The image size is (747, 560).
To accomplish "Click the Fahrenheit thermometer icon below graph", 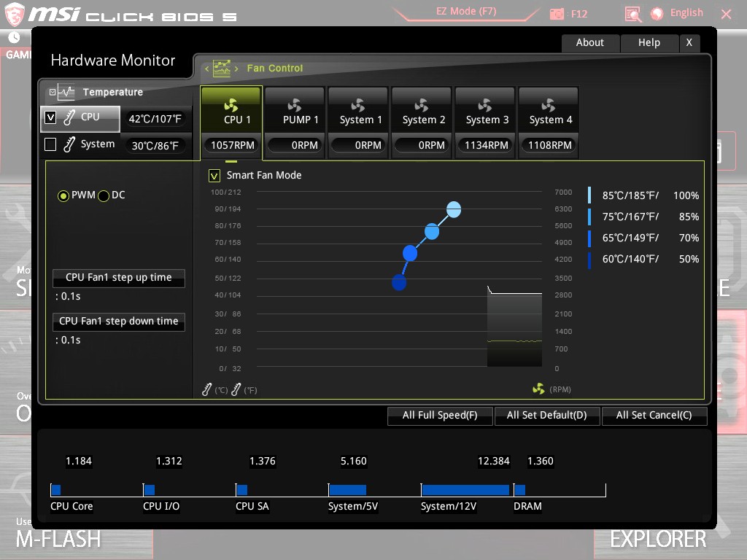I will tap(236, 389).
